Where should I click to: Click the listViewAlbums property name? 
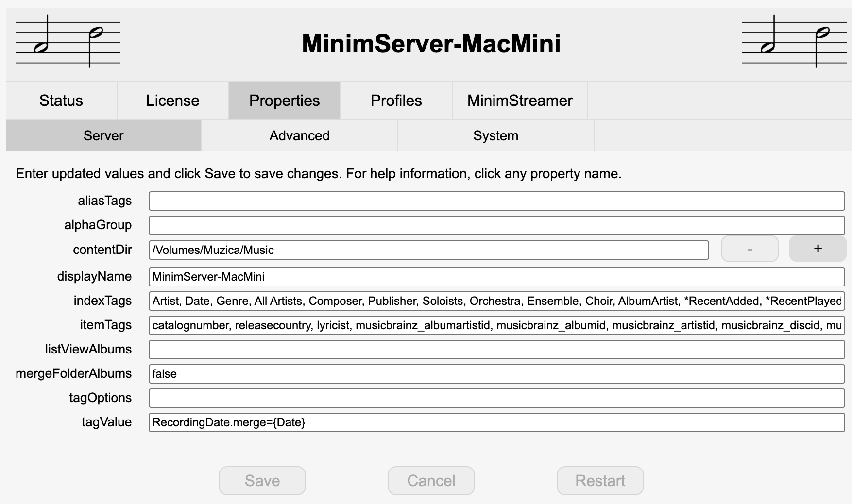click(88, 349)
